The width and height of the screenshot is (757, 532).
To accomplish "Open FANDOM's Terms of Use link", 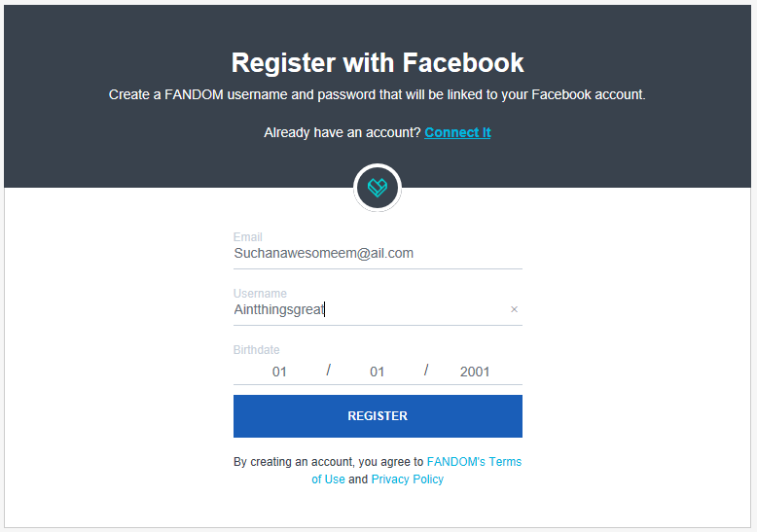I will point(474,462).
